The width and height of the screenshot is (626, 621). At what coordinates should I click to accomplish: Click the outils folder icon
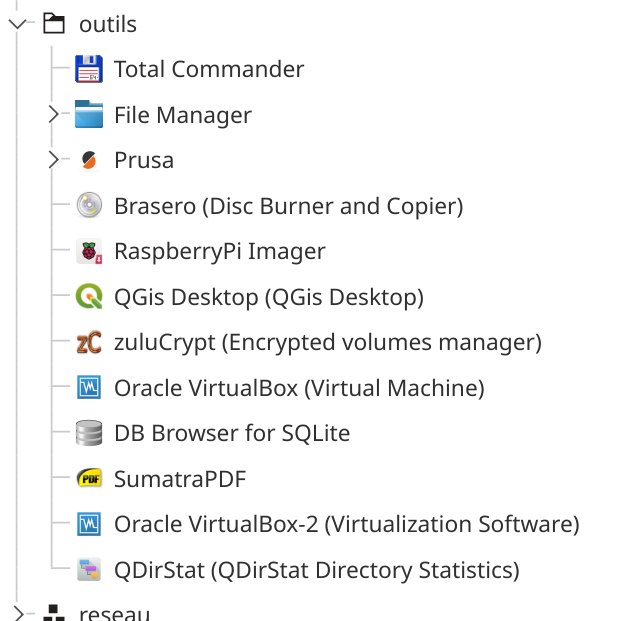pyautogui.click(x=54, y=24)
